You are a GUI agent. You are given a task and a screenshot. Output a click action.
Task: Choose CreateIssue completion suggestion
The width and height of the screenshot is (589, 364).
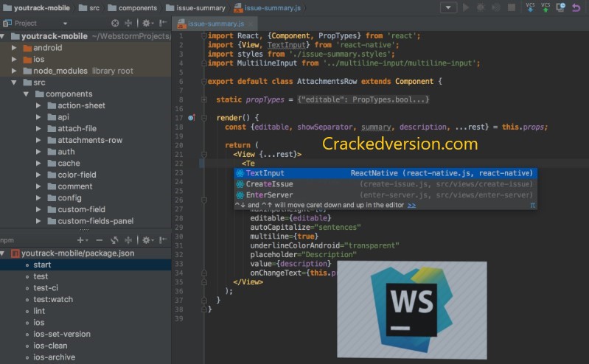coord(269,184)
